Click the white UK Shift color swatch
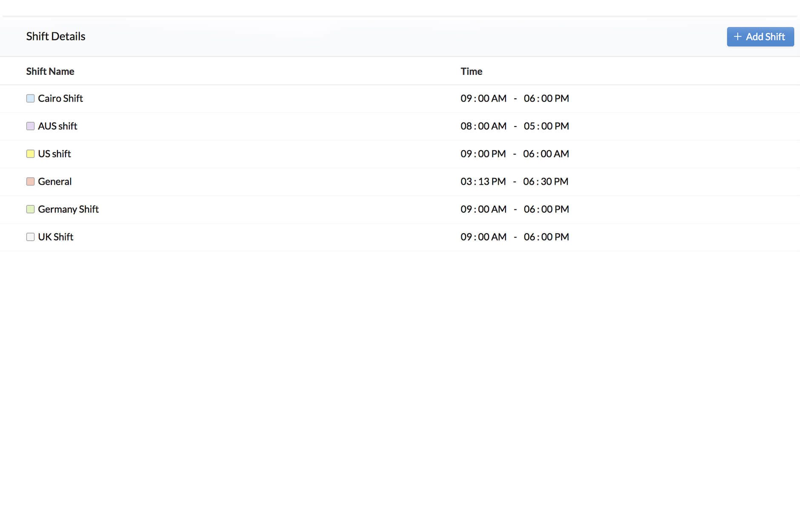The width and height of the screenshot is (800, 532). click(x=30, y=237)
